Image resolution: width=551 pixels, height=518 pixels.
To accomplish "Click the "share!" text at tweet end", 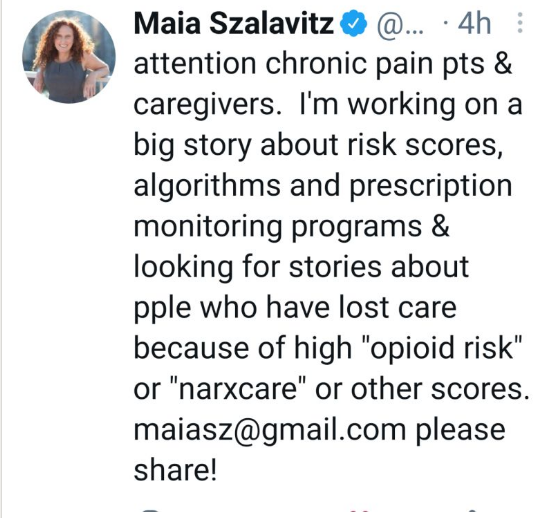I will pos(175,470).
